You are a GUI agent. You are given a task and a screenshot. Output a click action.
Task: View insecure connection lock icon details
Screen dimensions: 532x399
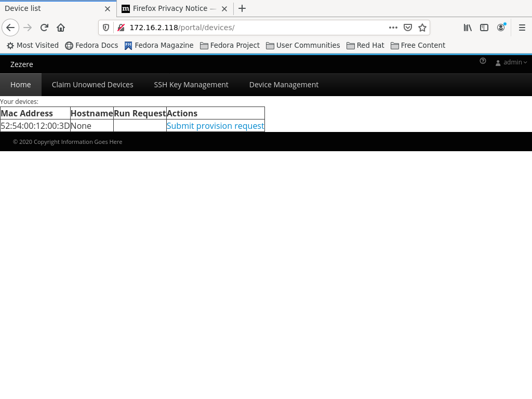pos(121,28)
